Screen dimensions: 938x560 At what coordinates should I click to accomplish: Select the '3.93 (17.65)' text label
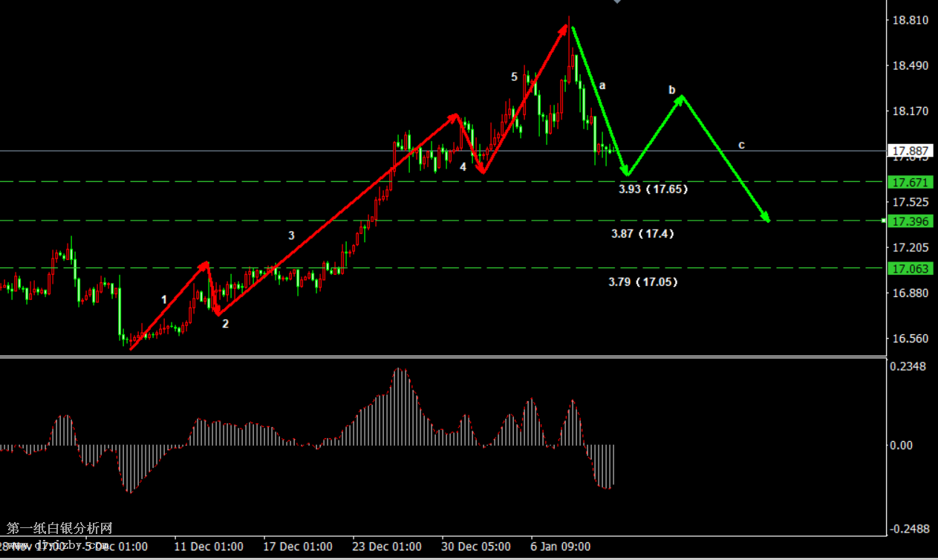(653, 189)
